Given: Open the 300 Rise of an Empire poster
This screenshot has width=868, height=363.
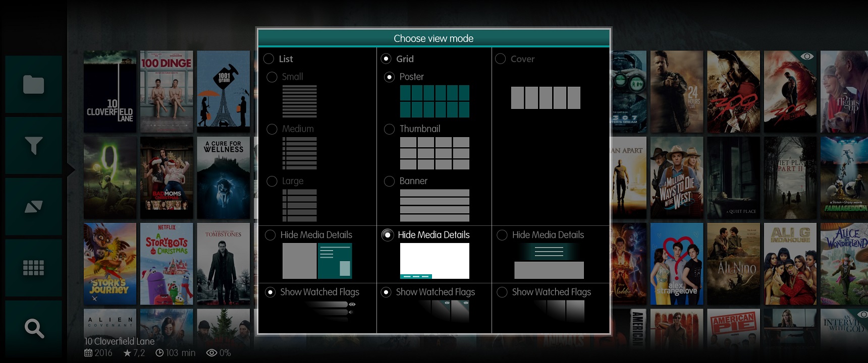Looking at the screenshot, I should pos(790,92).
